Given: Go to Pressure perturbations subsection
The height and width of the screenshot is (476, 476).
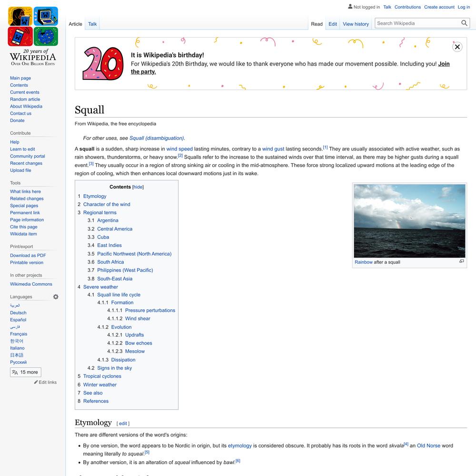Looking at the screenshot, I should coord(150,310).
